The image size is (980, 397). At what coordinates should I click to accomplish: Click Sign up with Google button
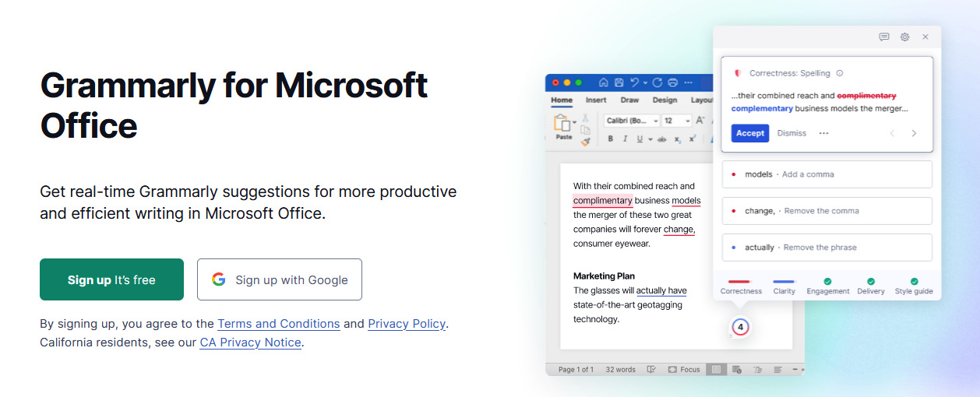[x=280, y=279]
